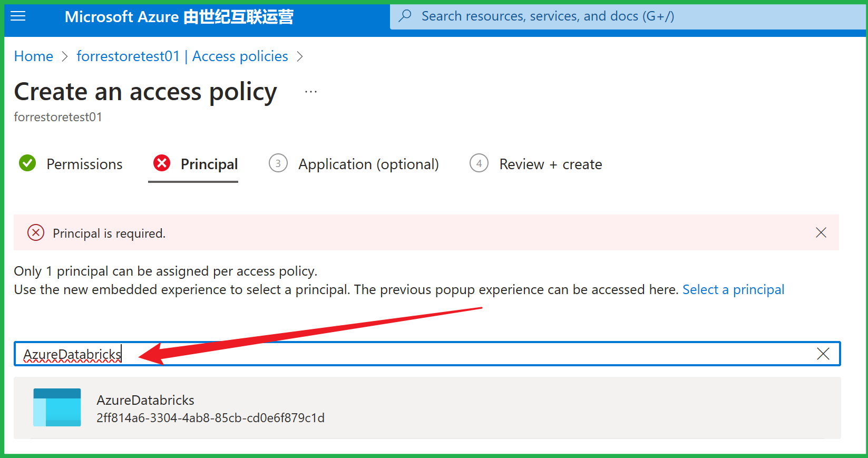Open the Application (optional) tab
This screenshot has height=458, width=868.
tap(368, 164)
